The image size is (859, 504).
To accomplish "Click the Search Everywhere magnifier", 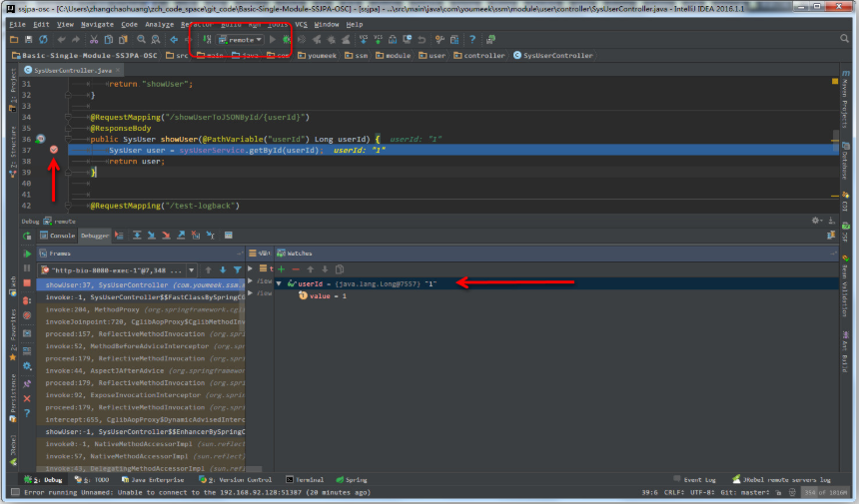I will pos(844,38).
